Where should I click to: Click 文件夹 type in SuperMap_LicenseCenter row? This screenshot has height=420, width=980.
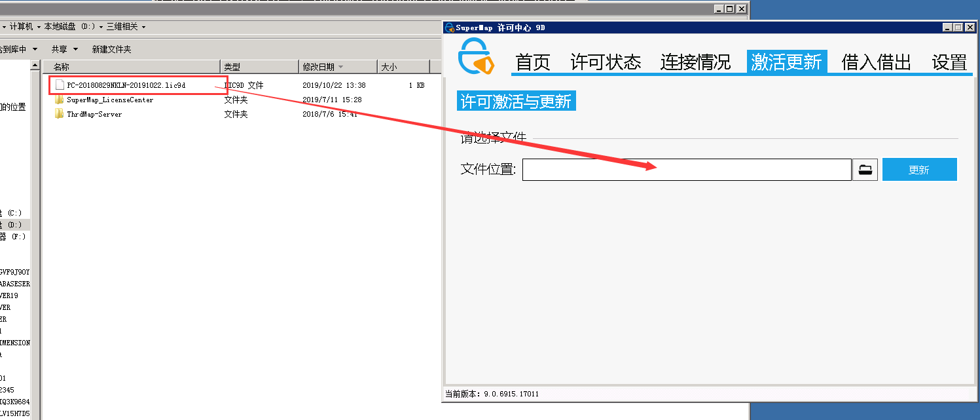coord(236,100)
